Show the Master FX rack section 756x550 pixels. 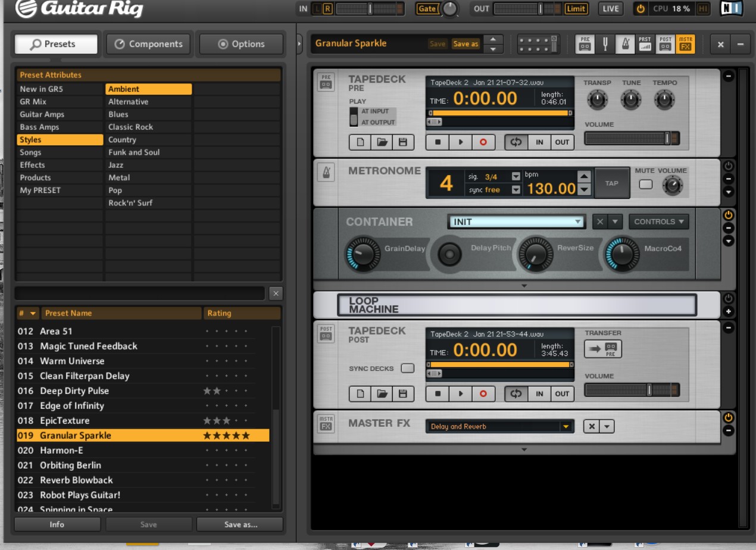click(685, 43)
